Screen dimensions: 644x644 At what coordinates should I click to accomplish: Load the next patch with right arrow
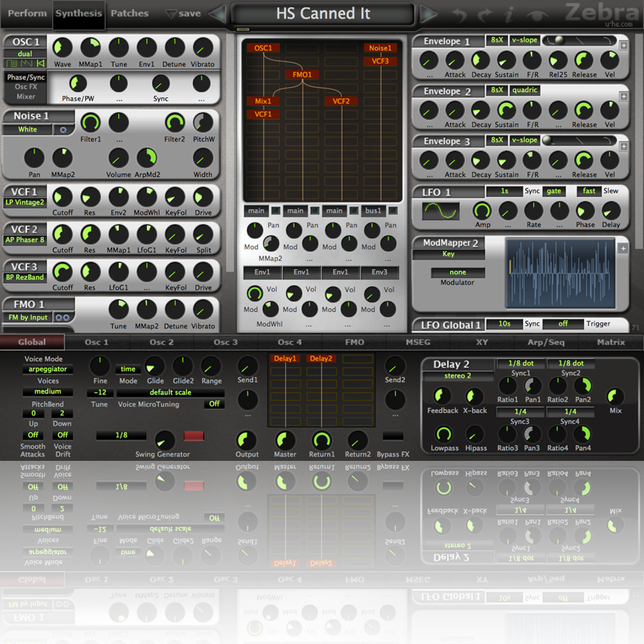pos(428,14)
